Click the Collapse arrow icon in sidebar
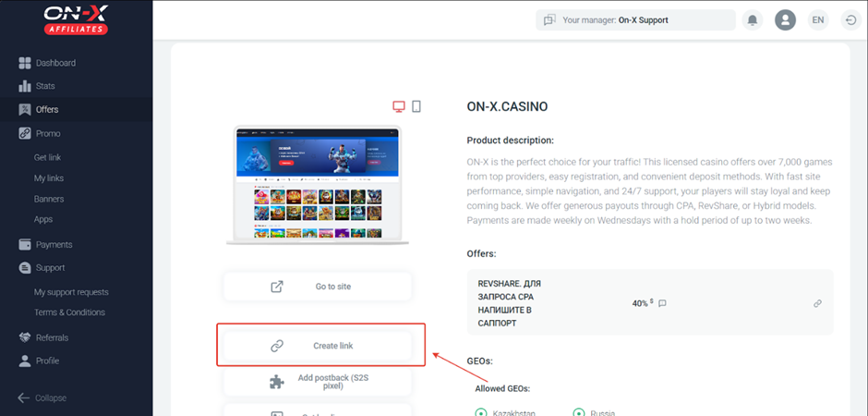This screenshot has height=416, width=868. [x=23, y=398]
